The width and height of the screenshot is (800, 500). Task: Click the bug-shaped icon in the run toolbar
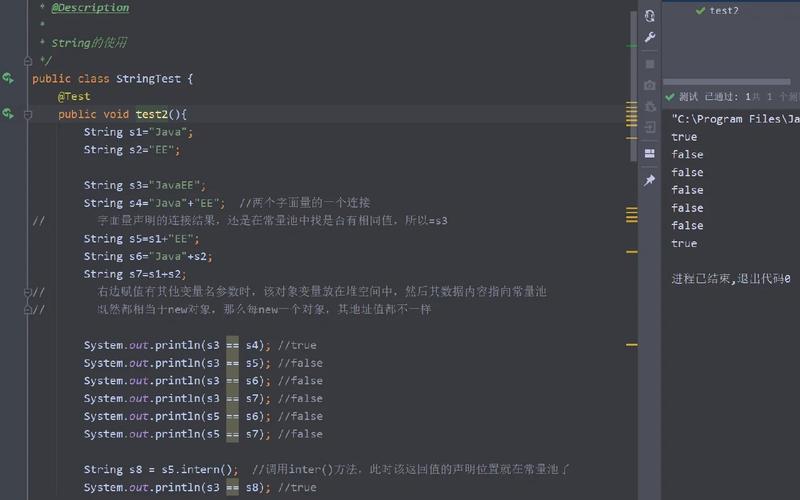point(649,106)
